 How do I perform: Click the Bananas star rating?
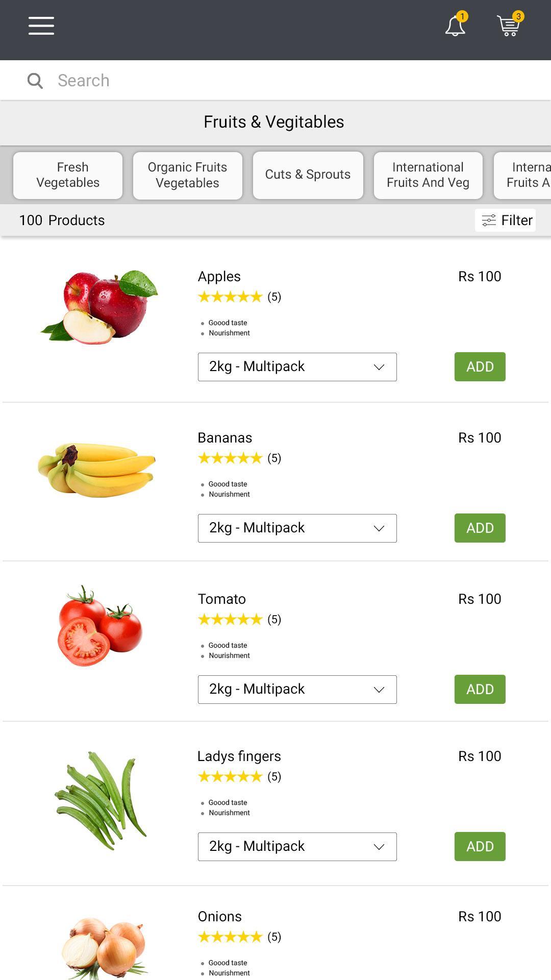230,458
